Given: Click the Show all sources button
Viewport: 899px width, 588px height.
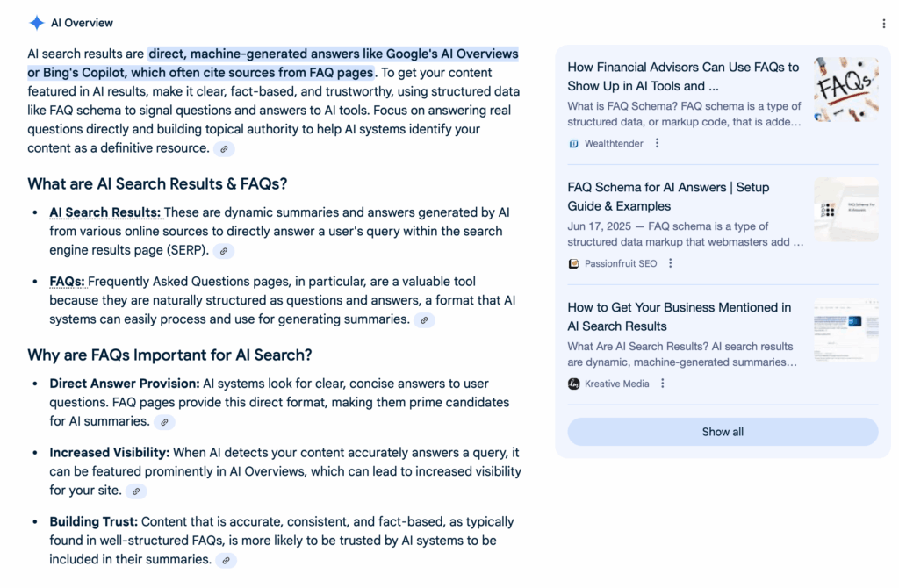Looking at the screenshot, I should 723,432.
